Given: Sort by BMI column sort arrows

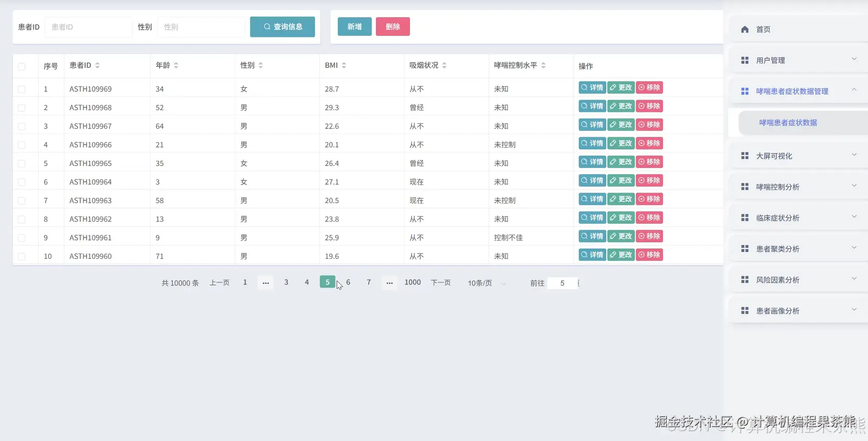Looking at the screenshot, I should (344, 65).
